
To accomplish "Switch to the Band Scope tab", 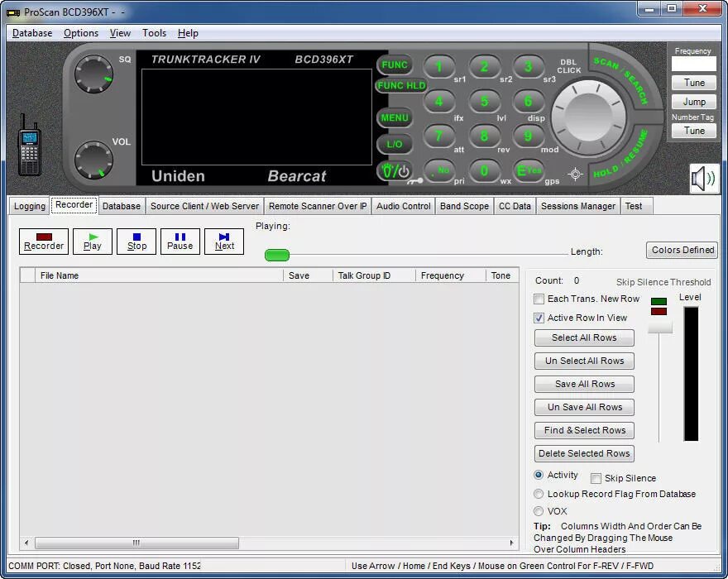I will (x=464, y=206).
